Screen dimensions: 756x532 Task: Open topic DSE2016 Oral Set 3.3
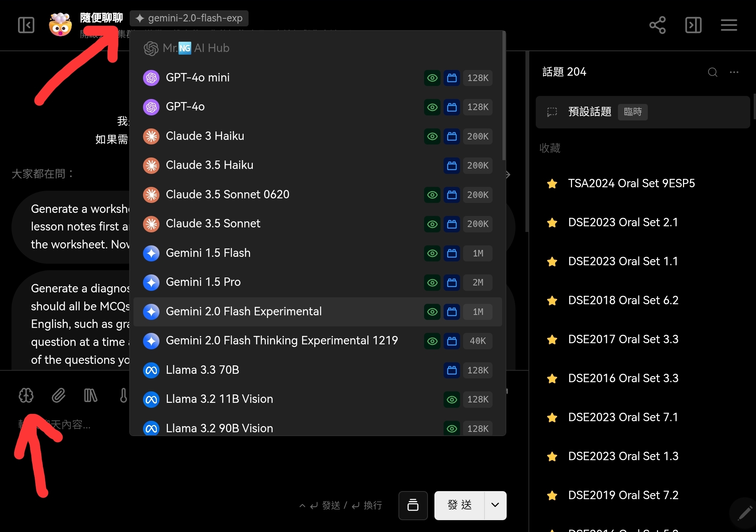pyautogui.click(x=642, y=379)
